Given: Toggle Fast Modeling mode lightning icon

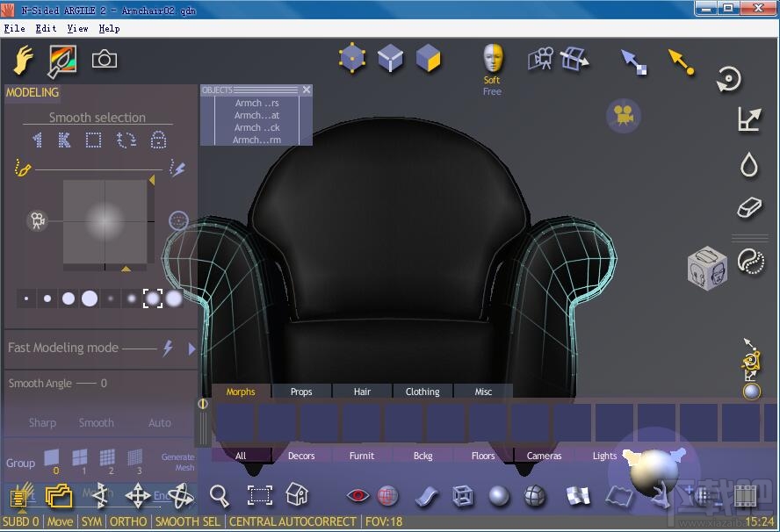Looking at the screenshot, I should [168, 348].
